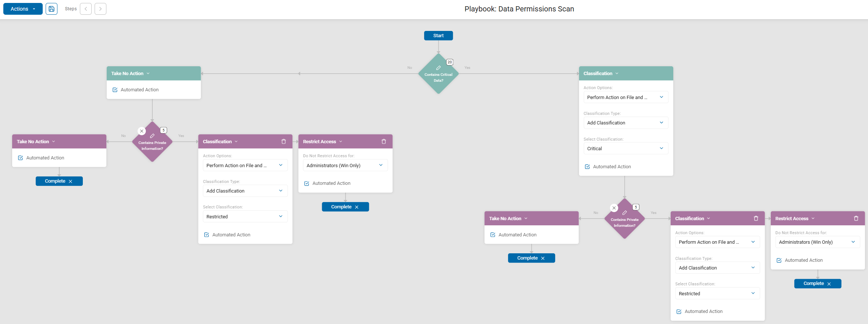The image size is (868, 324).
Task: Remove the left Contains Private Information node
Action: point(142,131)
